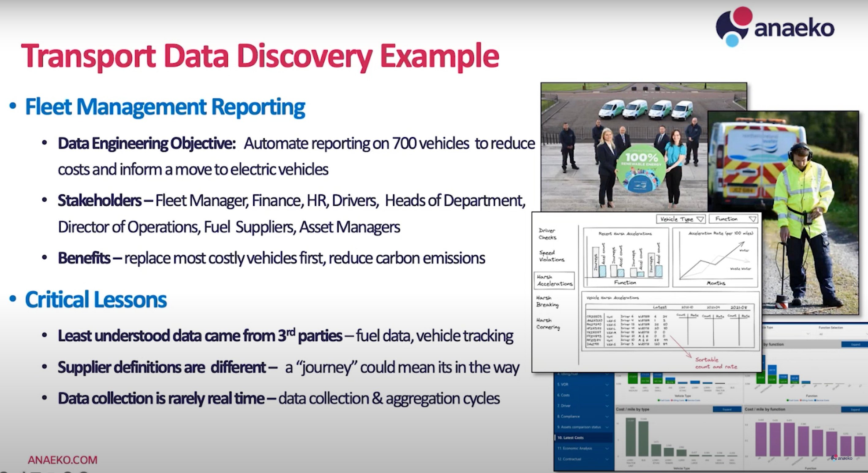Viewport: 868px width, 473px height.
Task: Click the 2021-08 column header
Action: coord(739,307)
